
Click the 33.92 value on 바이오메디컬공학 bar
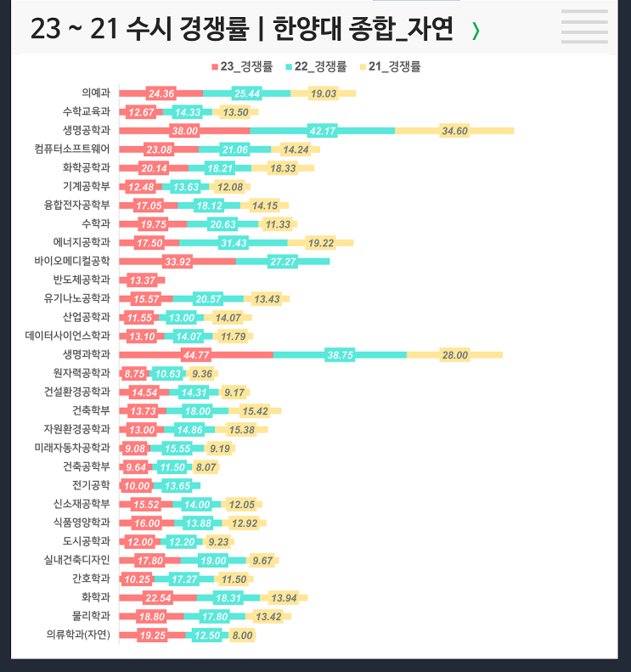click(177, 262)
